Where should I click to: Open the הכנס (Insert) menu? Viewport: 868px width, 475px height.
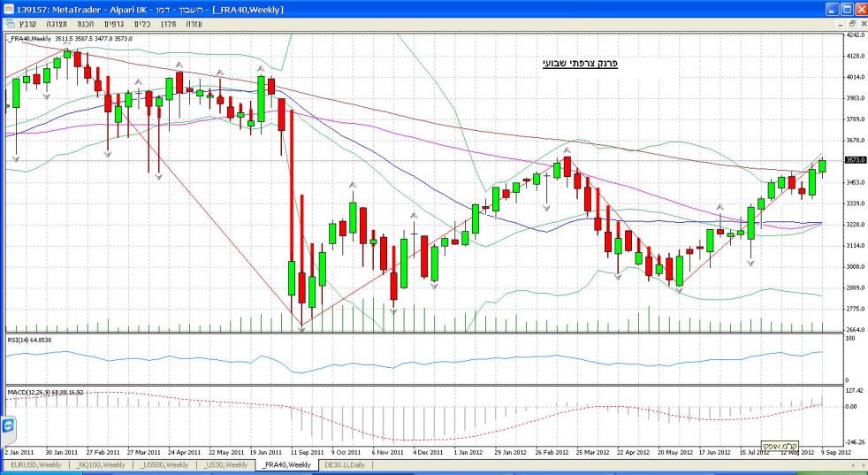click(87, 24)
